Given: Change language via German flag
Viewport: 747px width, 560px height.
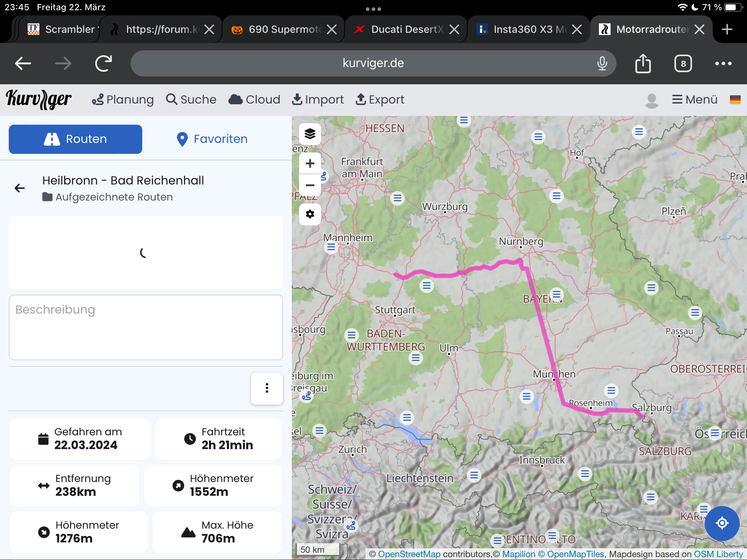Looking at the screenshot, I should tap(735, 100).
